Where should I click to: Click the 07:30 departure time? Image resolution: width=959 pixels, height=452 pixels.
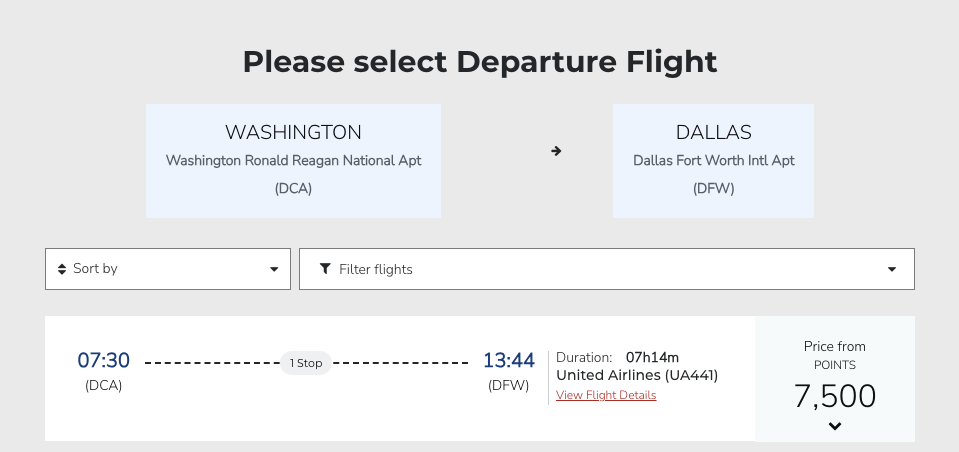click(x=104, y=360)
